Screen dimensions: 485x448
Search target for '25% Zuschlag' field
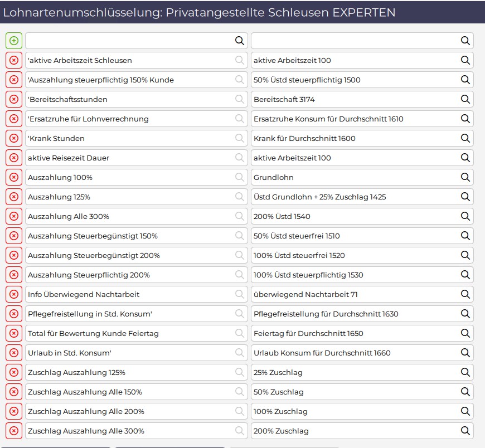[x=465, y=372]
